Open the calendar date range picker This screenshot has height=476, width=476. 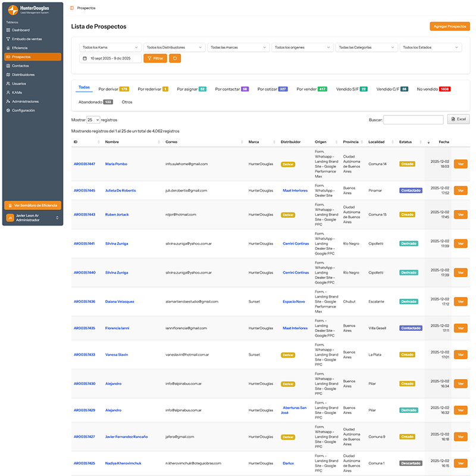coord(111,58)
